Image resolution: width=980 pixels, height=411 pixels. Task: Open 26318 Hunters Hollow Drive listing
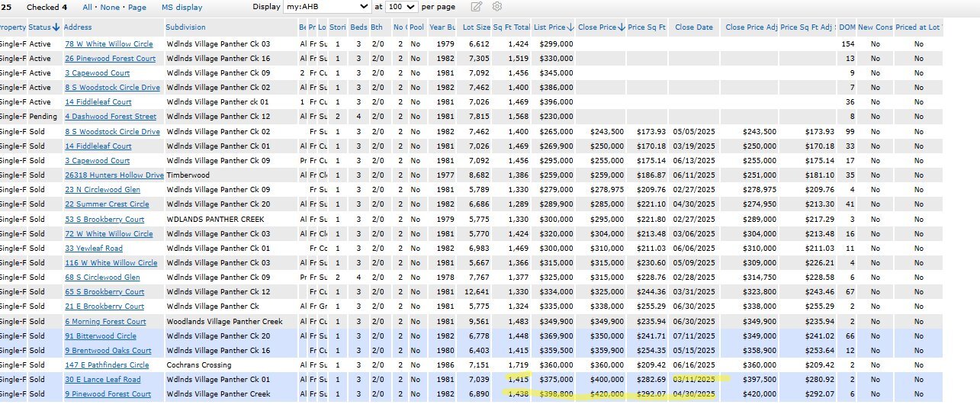click(x=114, y=175)
